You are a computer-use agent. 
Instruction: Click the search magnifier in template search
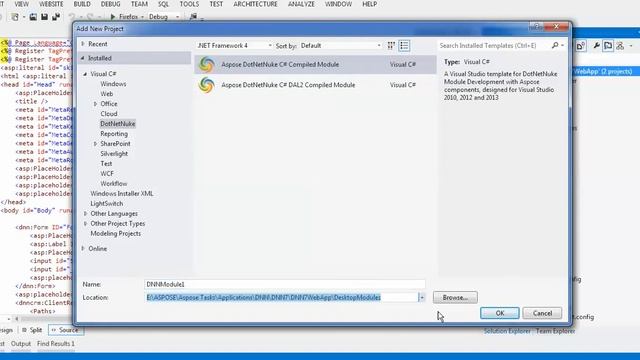(555, 45)
